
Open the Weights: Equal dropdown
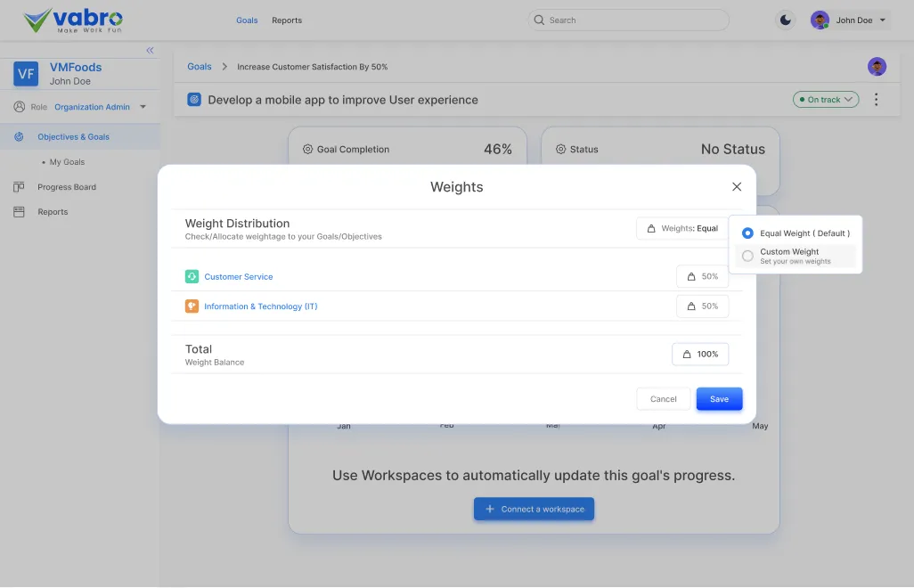pyautogui.click(x=682, y=229)
